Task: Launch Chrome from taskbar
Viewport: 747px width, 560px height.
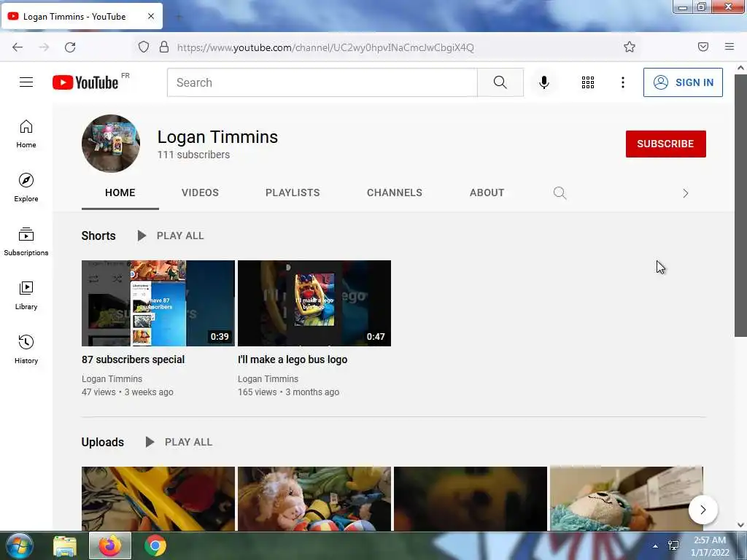Action: coord(155,545)
